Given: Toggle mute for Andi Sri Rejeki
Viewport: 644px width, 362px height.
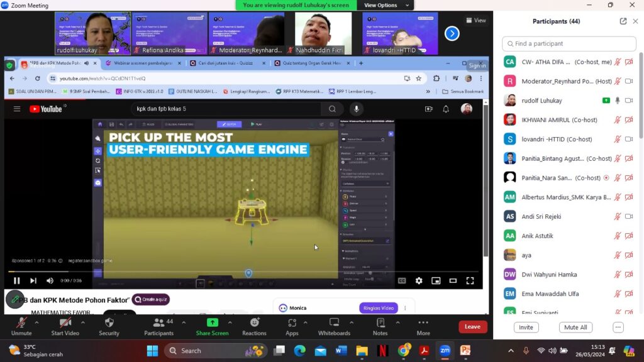Looking at the screenshot, I should coord(618,216).
